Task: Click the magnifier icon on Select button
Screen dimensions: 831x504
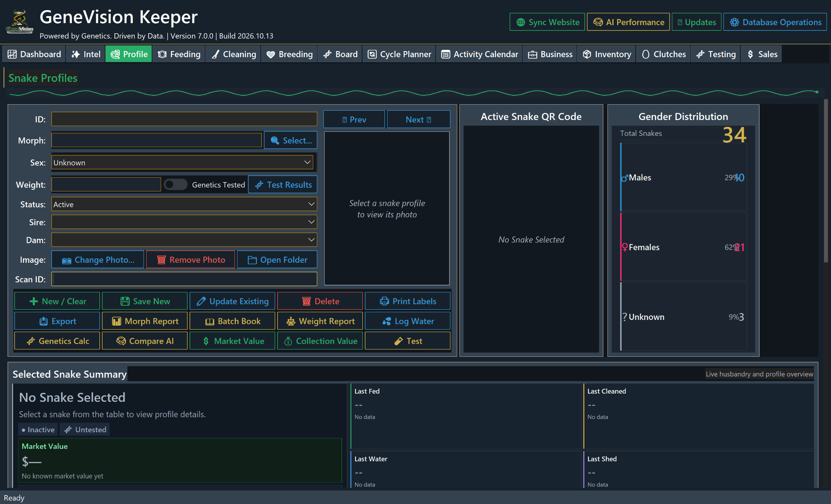Action: [x=275, y=140]
